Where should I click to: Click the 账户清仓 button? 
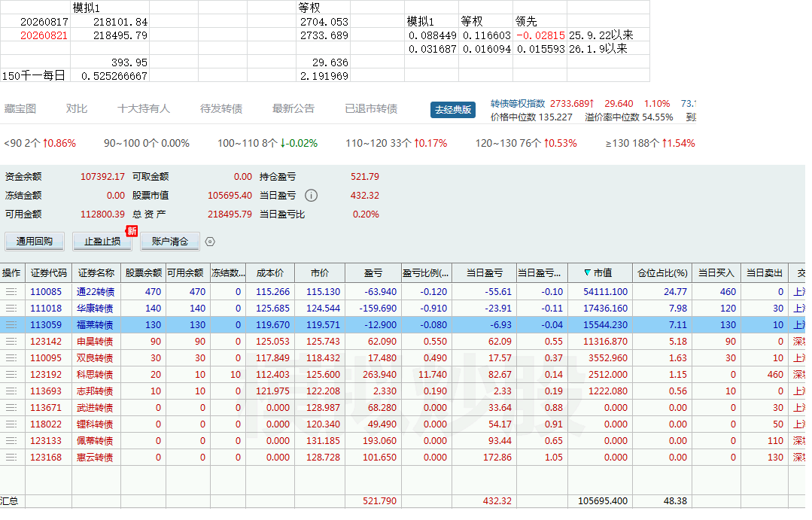pyautogui.click(x=169, y=242)
